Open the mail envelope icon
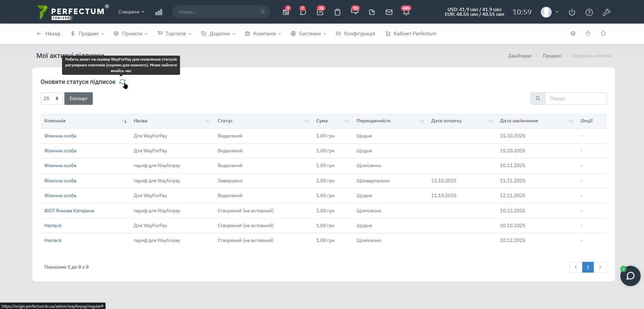 (x=389, y=12)
